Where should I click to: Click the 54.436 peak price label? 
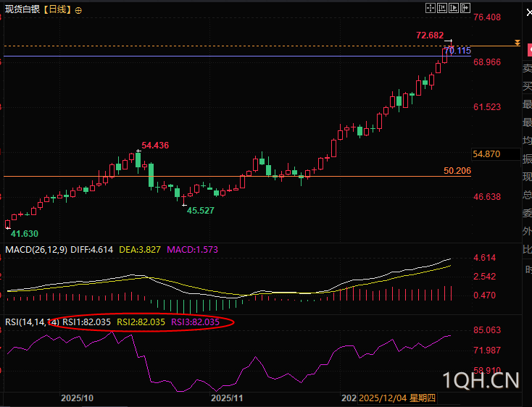[155, 146]
